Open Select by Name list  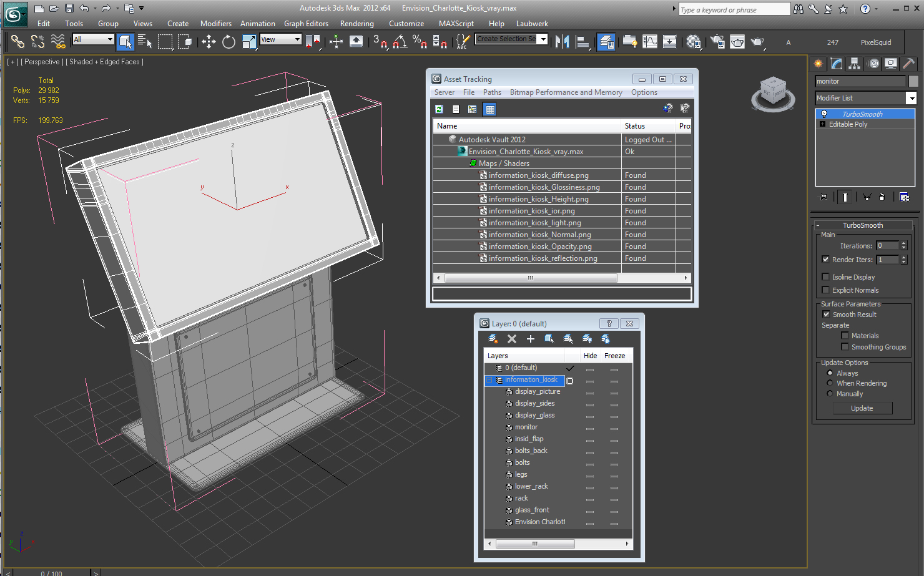[x=145, y=42]
